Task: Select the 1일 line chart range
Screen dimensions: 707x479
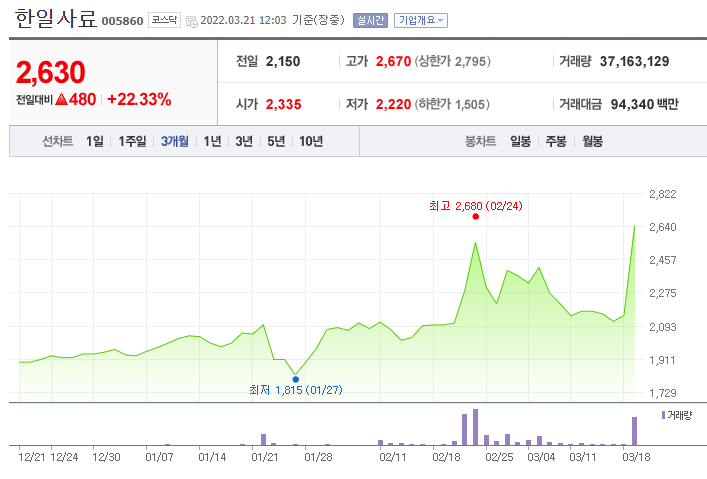Action: [x=95, y=141]
